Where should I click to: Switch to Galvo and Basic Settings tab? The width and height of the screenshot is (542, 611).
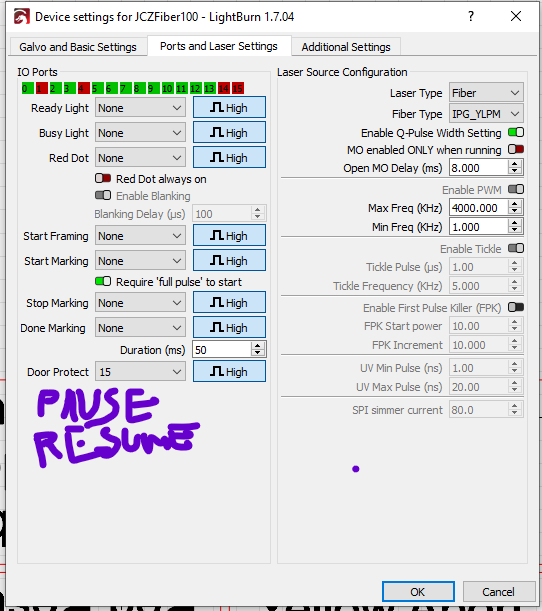(x=78, y=47)
